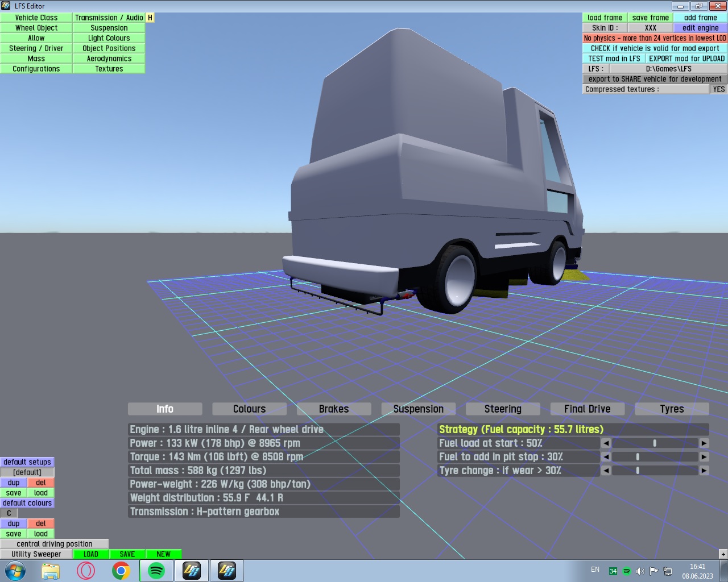Image resolution: width=728 pixels, height=582 pixels.
Task: Decrease Fuel load at start with left arrow
Action: coord(606,443)
